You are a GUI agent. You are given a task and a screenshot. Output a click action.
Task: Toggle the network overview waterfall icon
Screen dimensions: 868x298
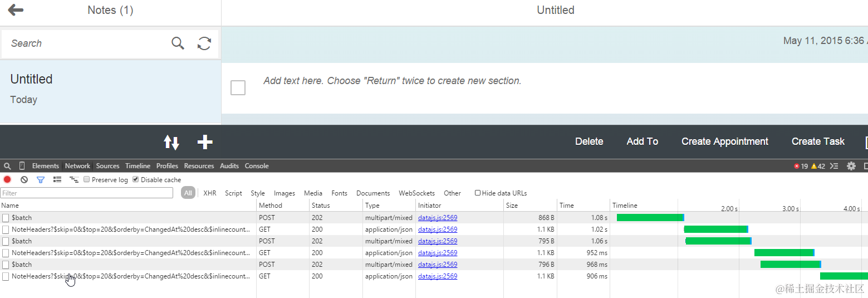73,179
